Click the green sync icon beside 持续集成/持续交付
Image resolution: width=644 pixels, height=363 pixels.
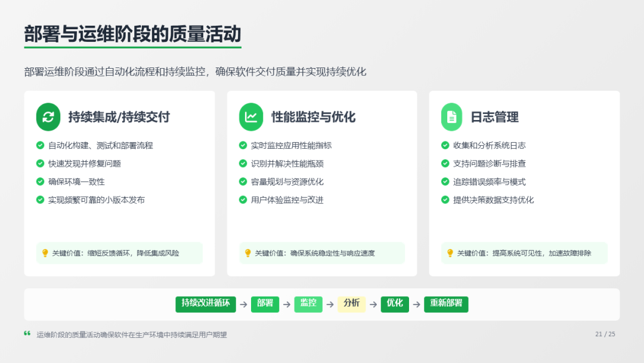click(x=48, y=117)
